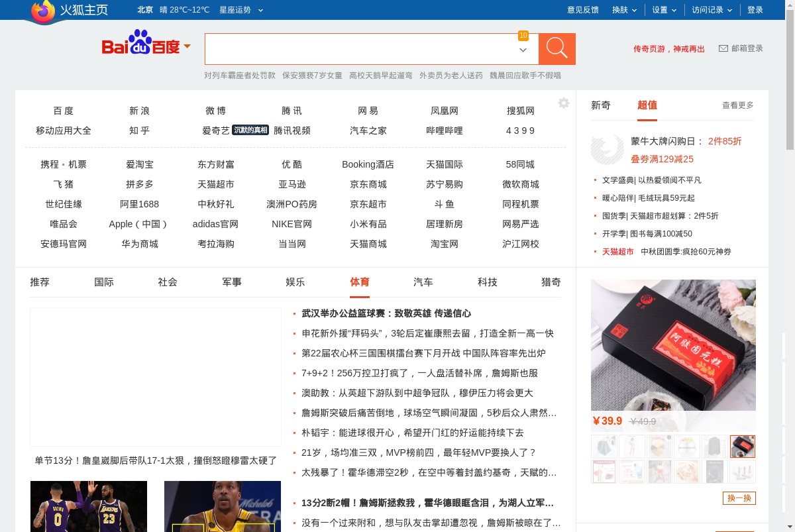795x532 pixels.
Task: Open the 传奇页游，神戒再出 ad link
Action: pos(669,49)
